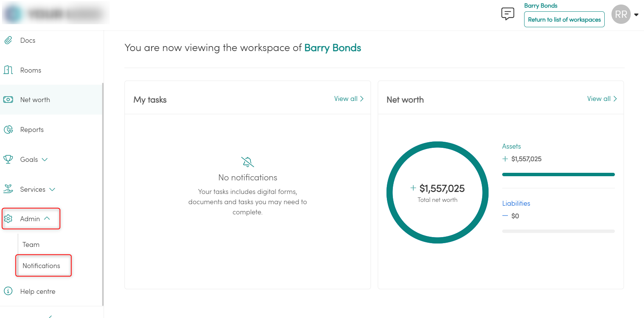Screen dimensions: 644x318
Task: Click the Help centre info icon
Action: [8, 291]
